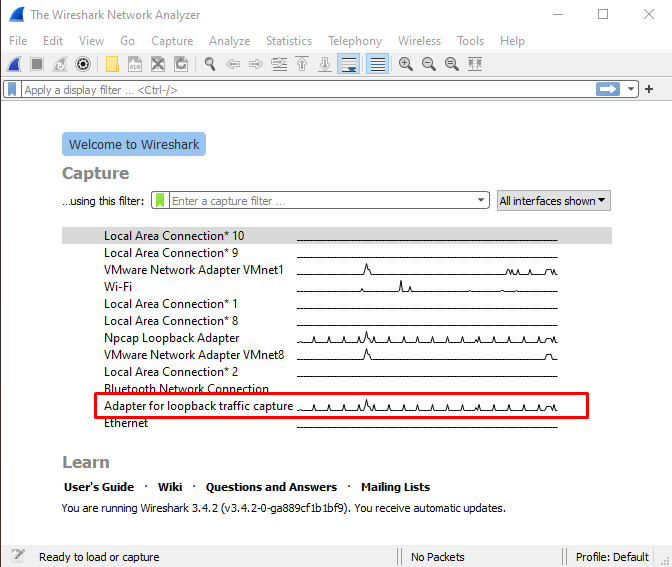The height and width of the screenshot is (567, 672).
Task: Select Local Area Connection* 8 interface
Action: pyautogui.click(x=337, y=321)
